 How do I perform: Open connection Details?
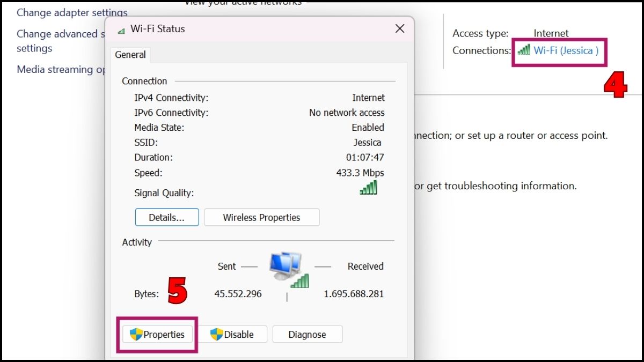click(x=166, y=218)
